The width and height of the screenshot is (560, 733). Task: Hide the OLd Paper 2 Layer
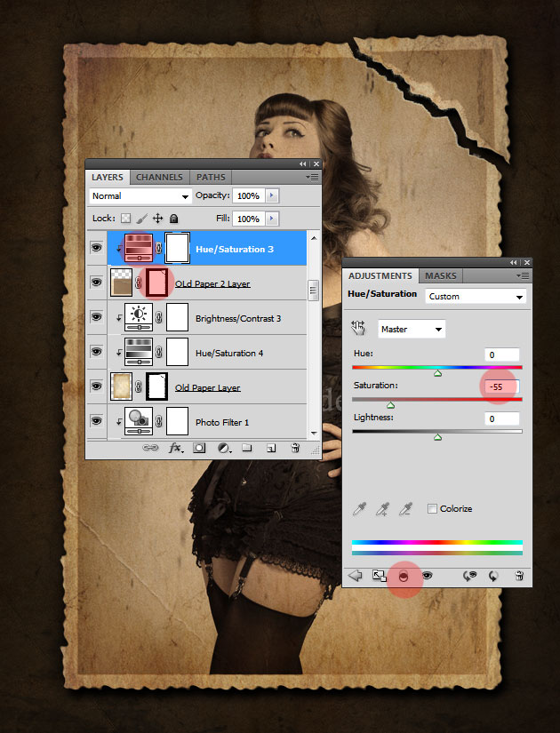click(x=96, y=283)
